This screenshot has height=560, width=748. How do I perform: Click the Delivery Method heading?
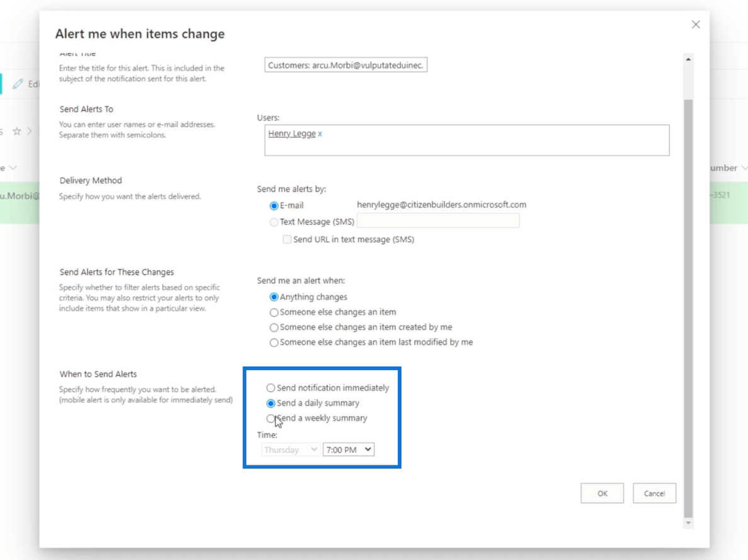pyautogui.click(x=91, y=181)
